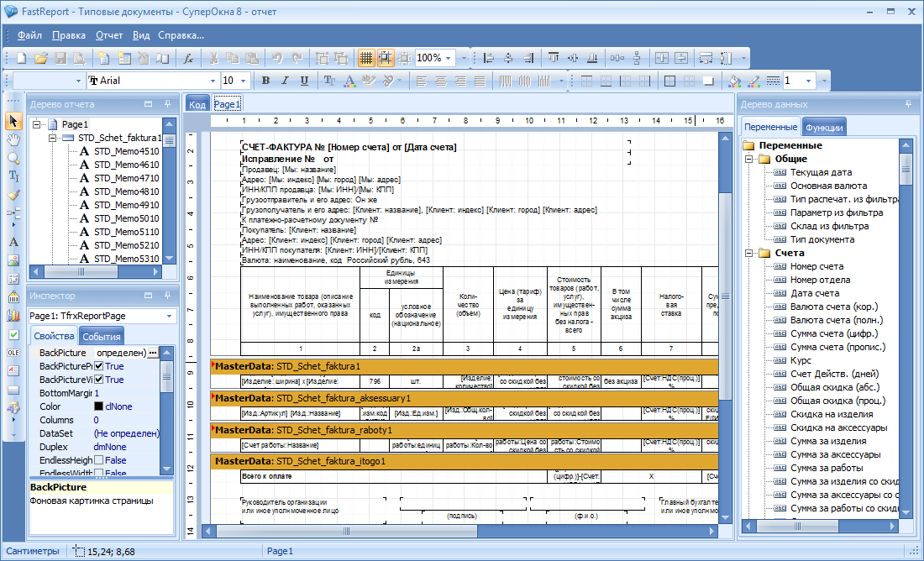
Task: Insert OLE object tool
Action: 13,353
